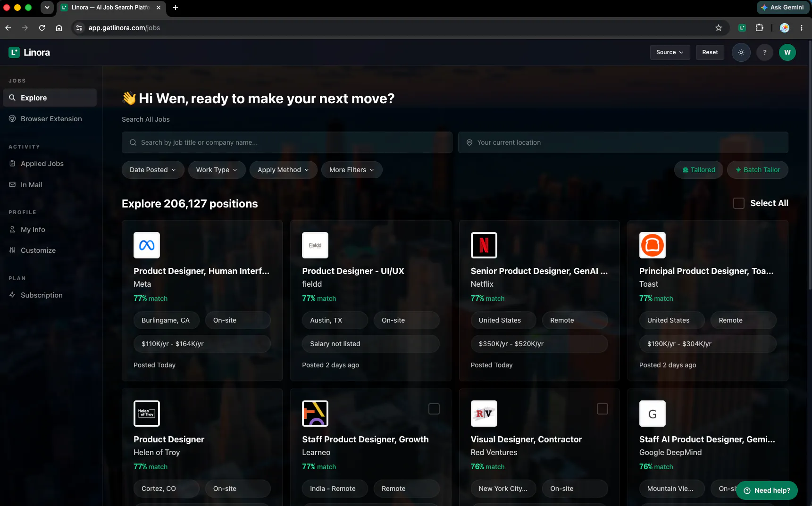Check the Select All checkbox
812x506 pixels.
click(739, 203)
